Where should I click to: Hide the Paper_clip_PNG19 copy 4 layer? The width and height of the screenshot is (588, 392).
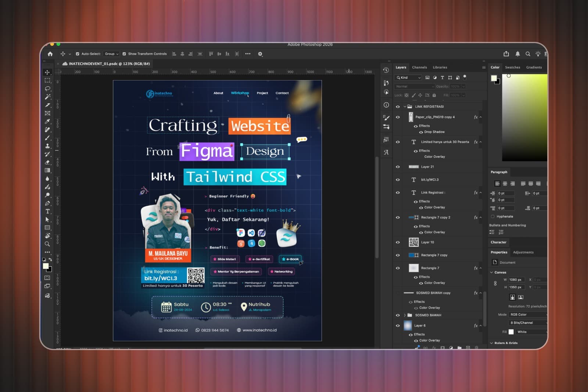pos(398,117)
